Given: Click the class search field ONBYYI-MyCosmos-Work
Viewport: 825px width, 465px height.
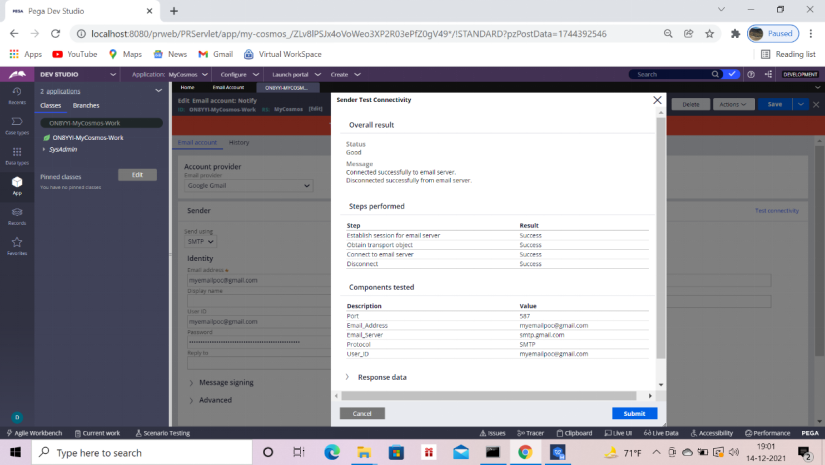Looking at the screenshot, I should [x=101, y=123].
